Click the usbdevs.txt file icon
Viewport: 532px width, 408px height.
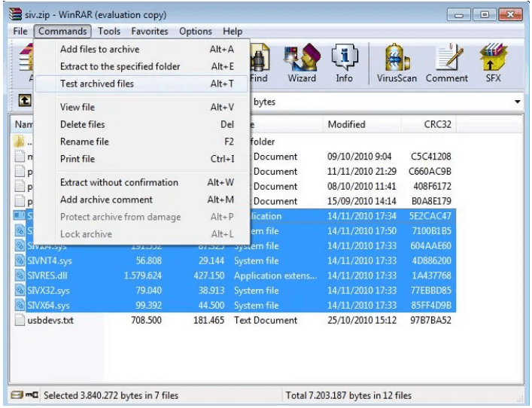(x=21, y=320)
